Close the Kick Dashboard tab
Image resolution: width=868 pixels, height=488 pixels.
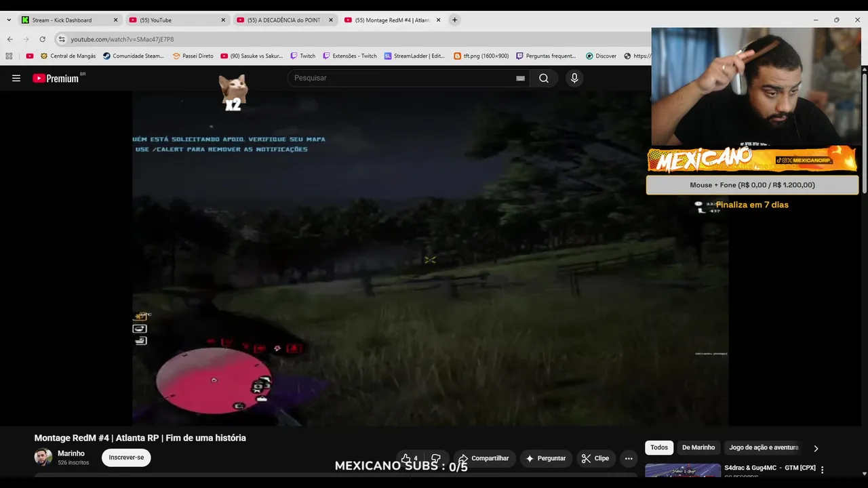[115, 20]
